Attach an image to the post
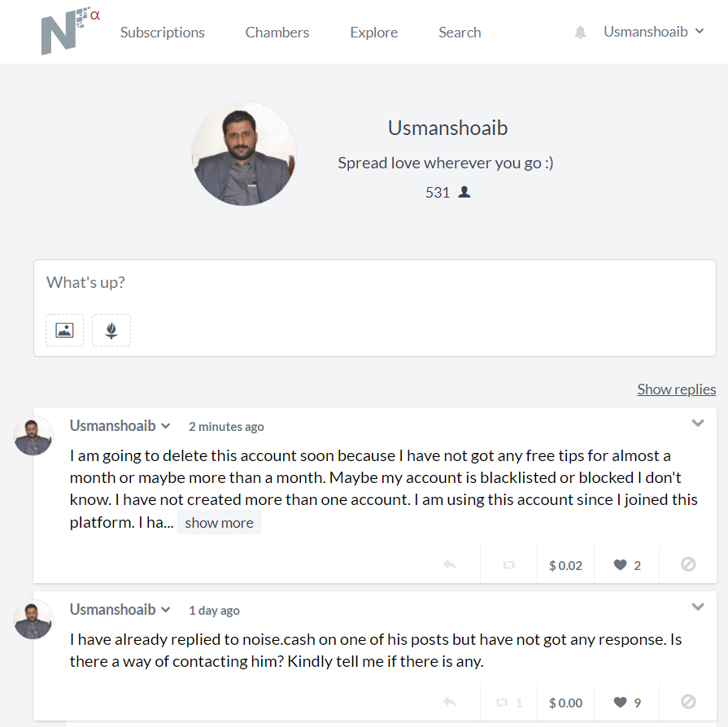This screenshot has height=727, width=728. coord(64,330)
